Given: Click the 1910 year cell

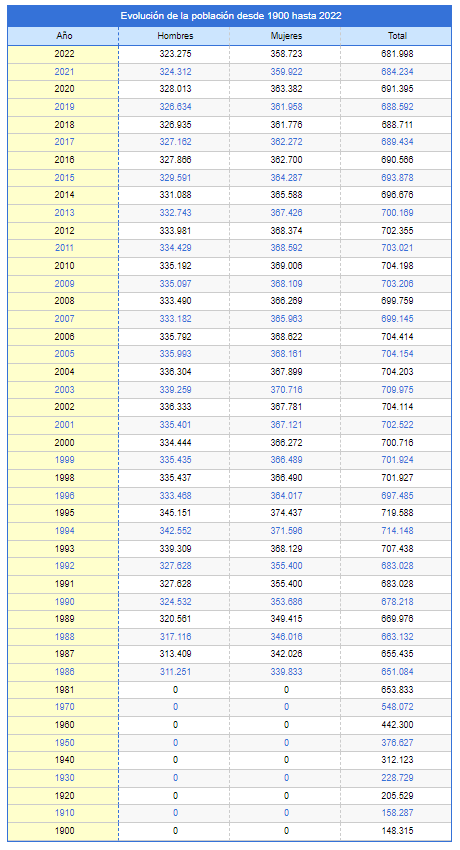Looking at the screenshot, I should click(x=64, y=813).
